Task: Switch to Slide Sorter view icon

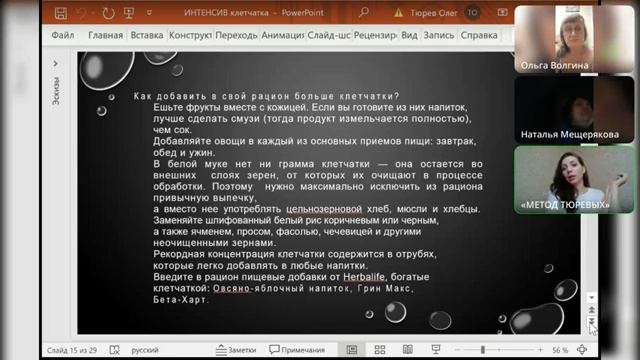Action: [x=380, y=349]
